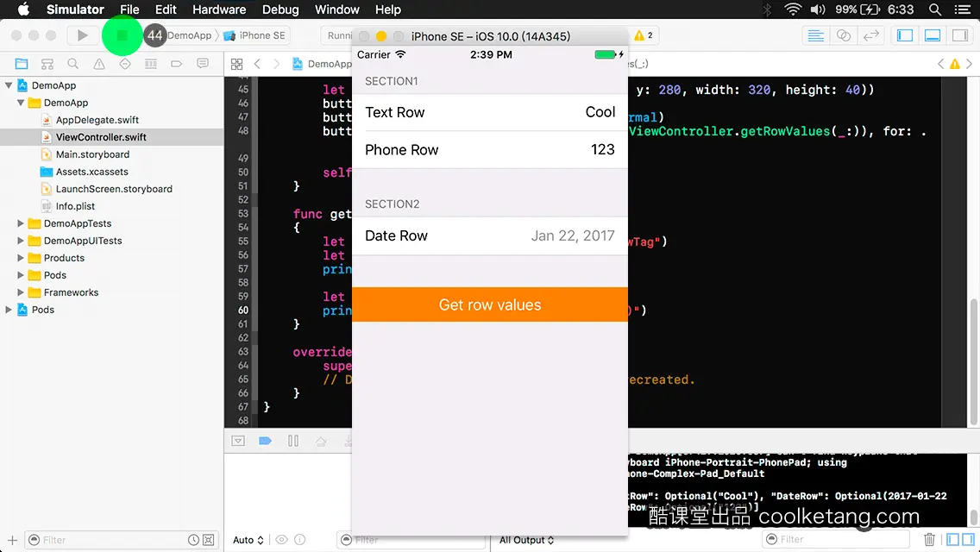Show only console pane button
Image resolution: width=980 pixels, height=552 pixels.
coord(968,539)
